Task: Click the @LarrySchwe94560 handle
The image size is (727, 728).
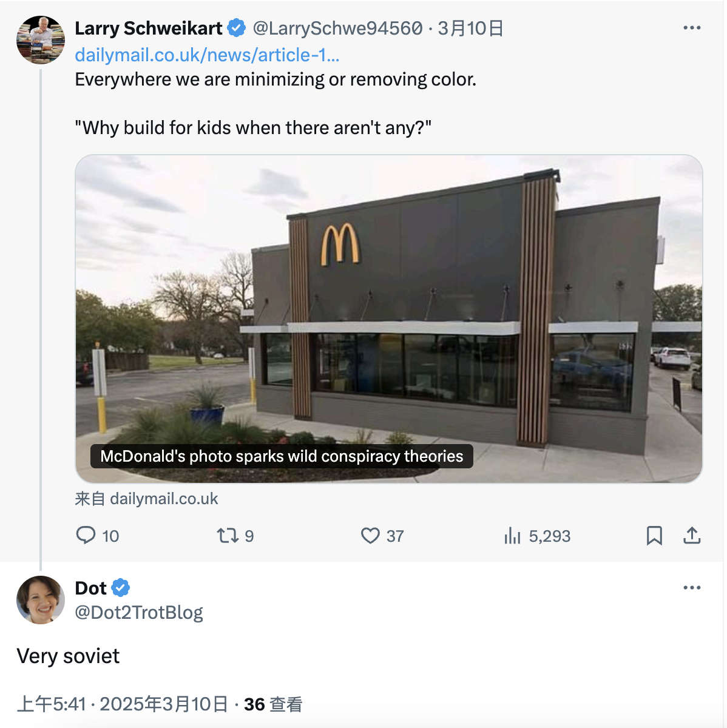Action: click(x=337, y=28)
